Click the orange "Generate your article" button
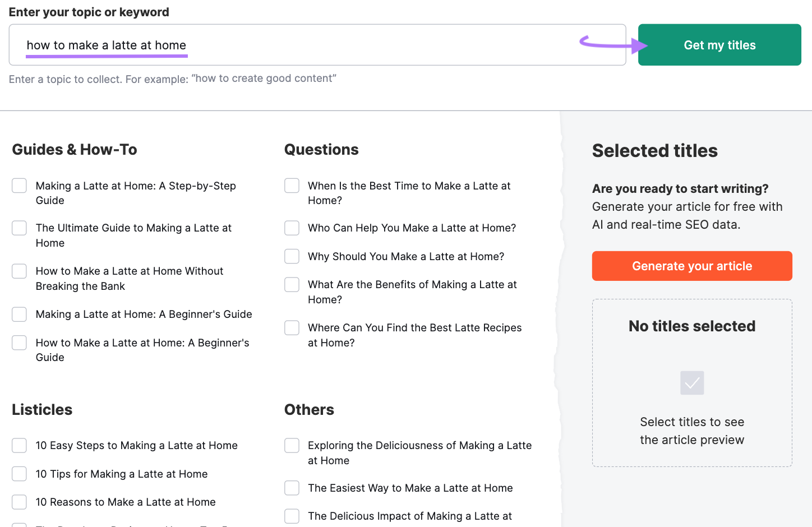Screen dimensions: 812x527 click(x=691, y=266)
